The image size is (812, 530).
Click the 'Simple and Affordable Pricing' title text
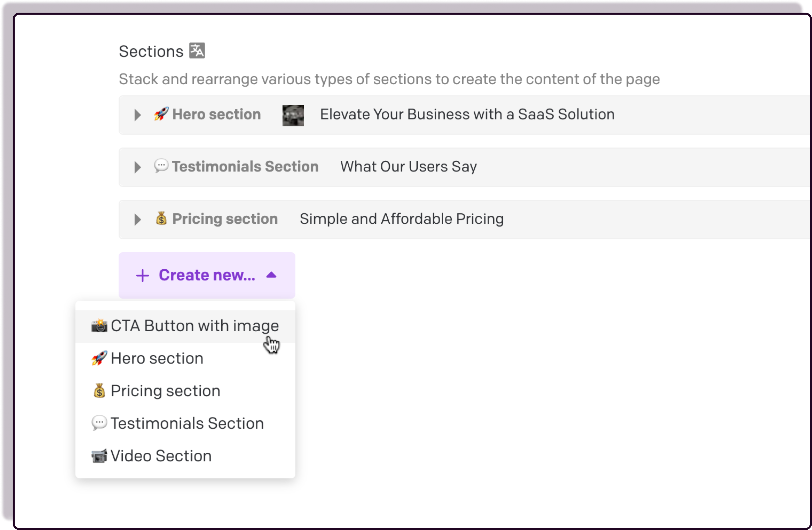[402, 219]
